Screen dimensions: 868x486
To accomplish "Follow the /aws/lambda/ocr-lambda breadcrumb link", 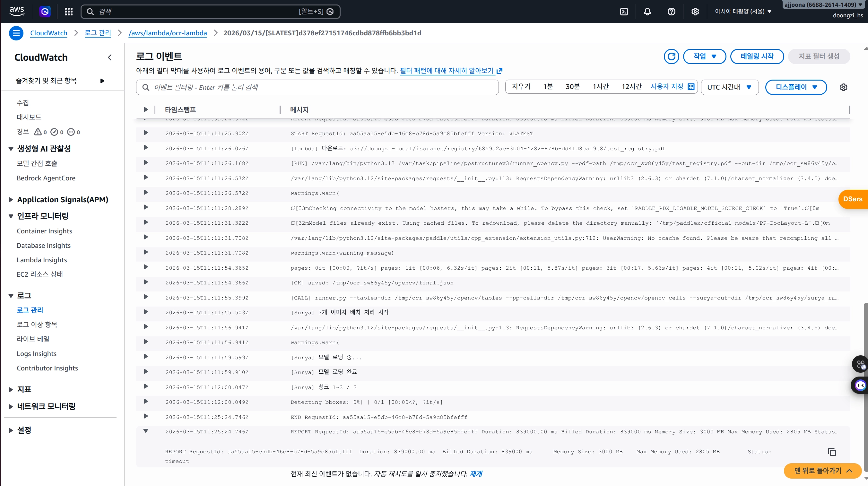I will 168,33.
